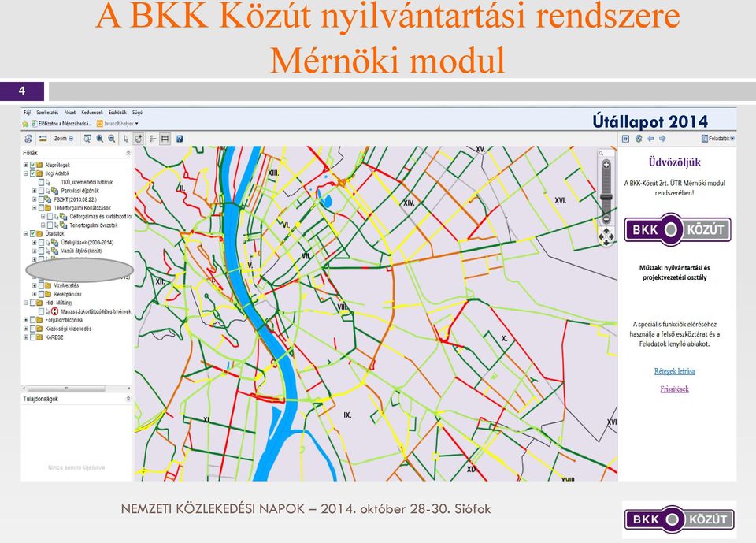Click the map zoom slider minus button
The width and height of the screenshot is (756, 543).
click(606, 219)
